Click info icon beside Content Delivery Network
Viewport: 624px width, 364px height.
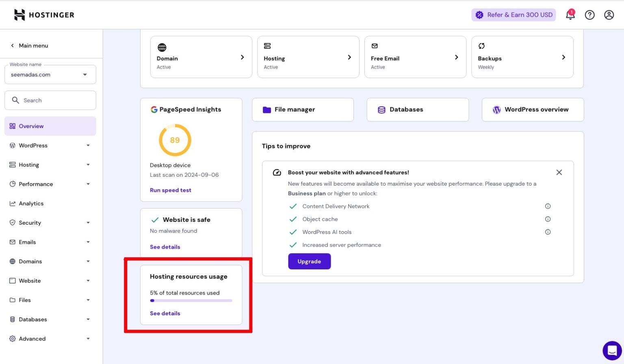[x=548, y=206]
